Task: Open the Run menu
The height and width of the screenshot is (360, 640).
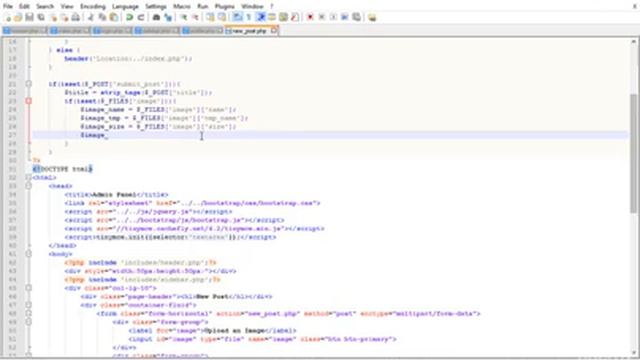Action: 202,6
